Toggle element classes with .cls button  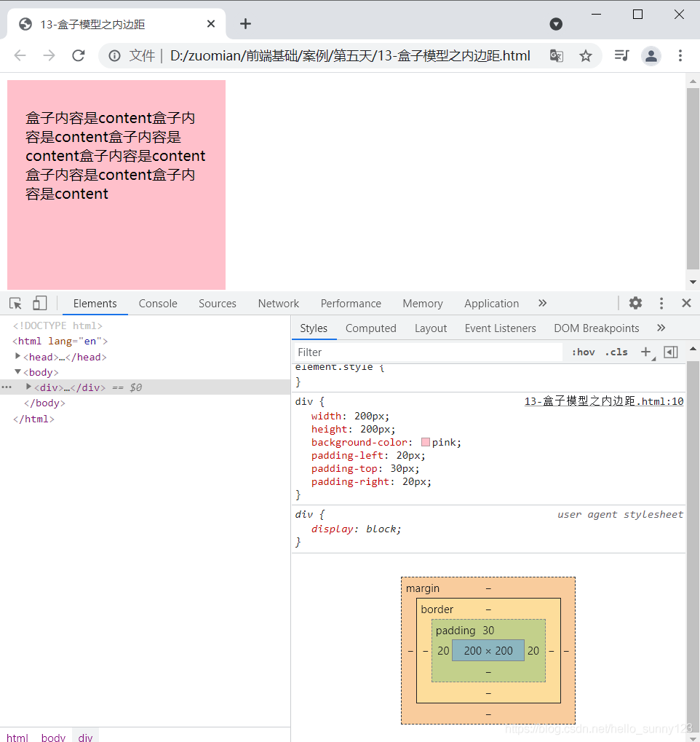coord(616,352)
